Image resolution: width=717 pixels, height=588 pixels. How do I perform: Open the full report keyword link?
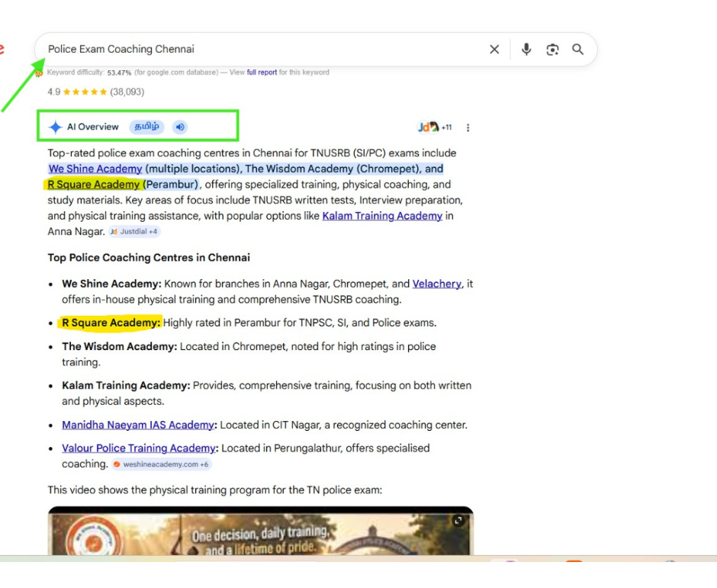pyautogui.click(x=262, y=72)
